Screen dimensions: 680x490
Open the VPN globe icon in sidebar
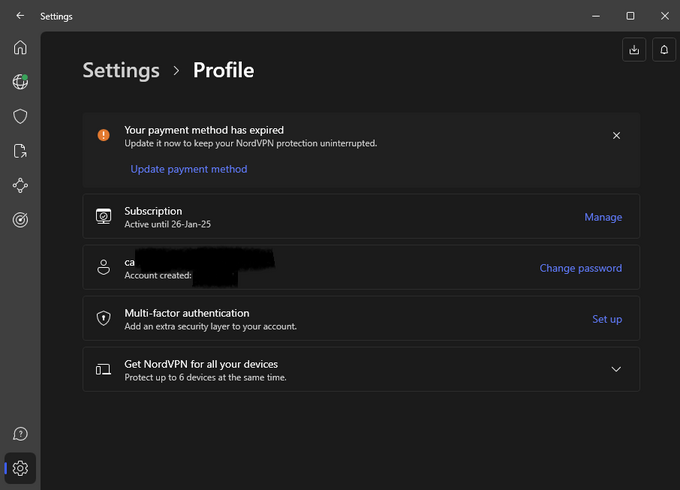pos(20,82)
